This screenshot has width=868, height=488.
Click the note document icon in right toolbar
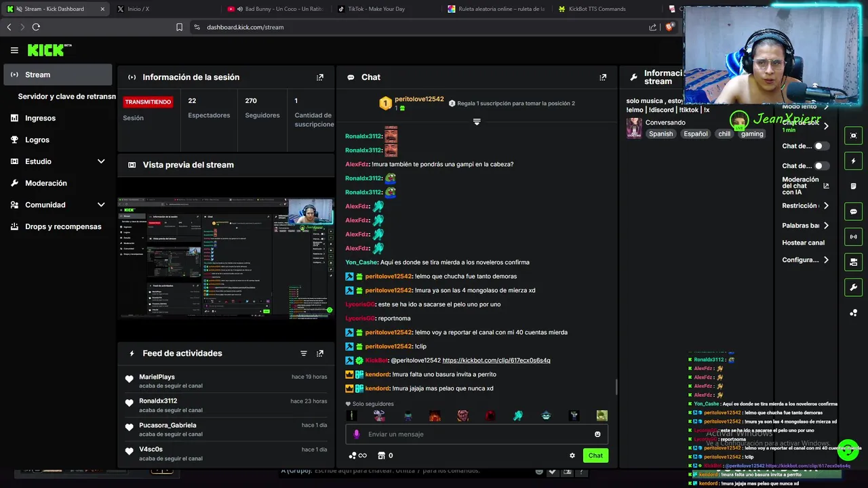coord(853,186)
